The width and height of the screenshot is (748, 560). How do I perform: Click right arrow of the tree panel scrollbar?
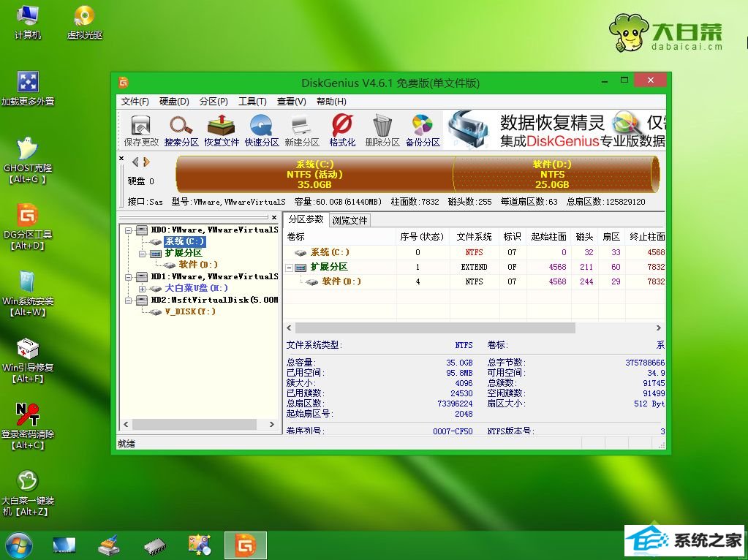272,425
